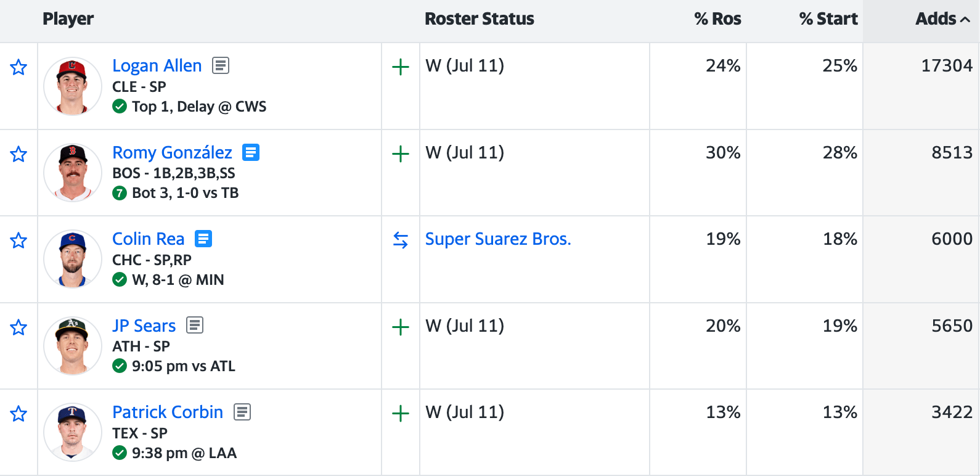Open Logan Allen's player notes icon
The image size is (980, 476).
[x=221, y=65]
